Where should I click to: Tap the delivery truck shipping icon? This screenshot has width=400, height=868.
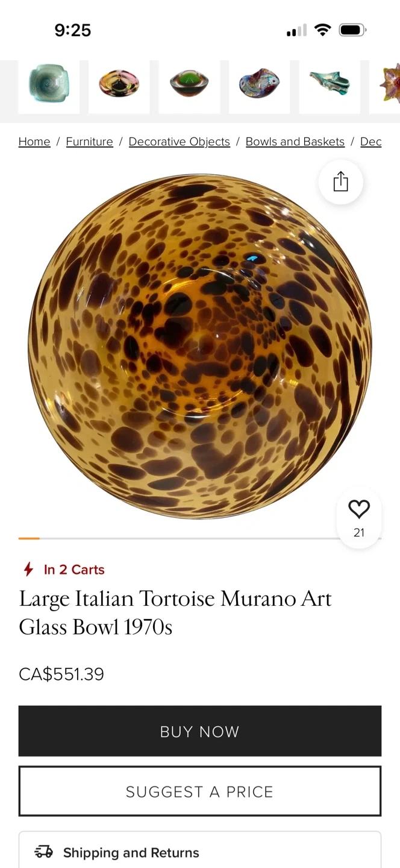click(44, 852)
